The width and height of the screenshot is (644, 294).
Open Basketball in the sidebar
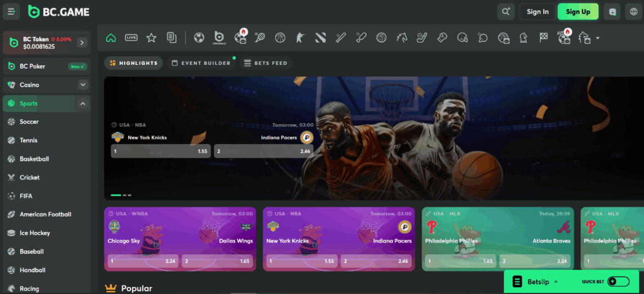[46, 159]
